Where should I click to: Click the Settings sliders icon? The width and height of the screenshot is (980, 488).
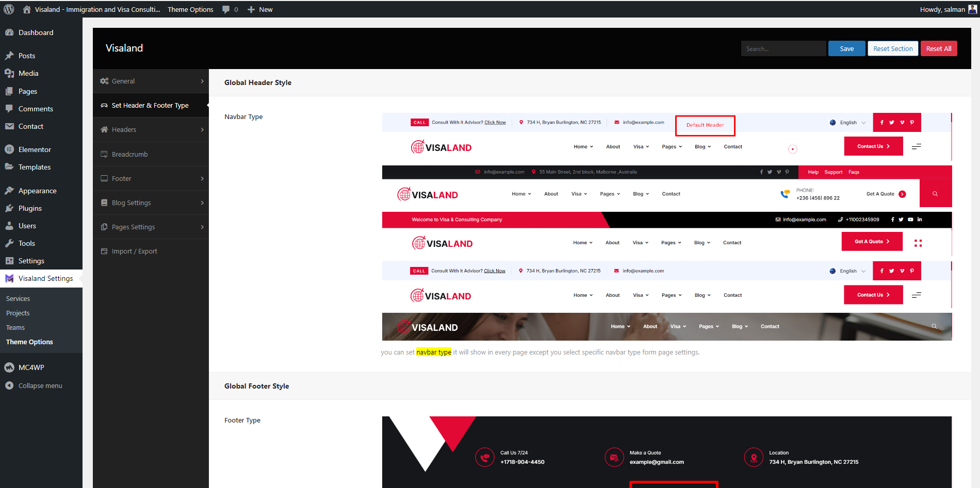(9, 261)
